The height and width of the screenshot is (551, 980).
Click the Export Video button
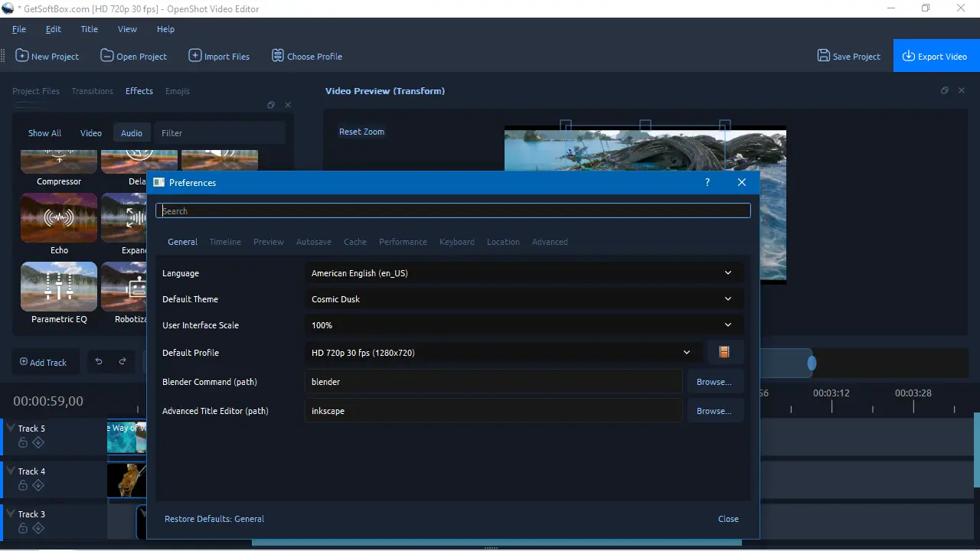tap(936, 56)
